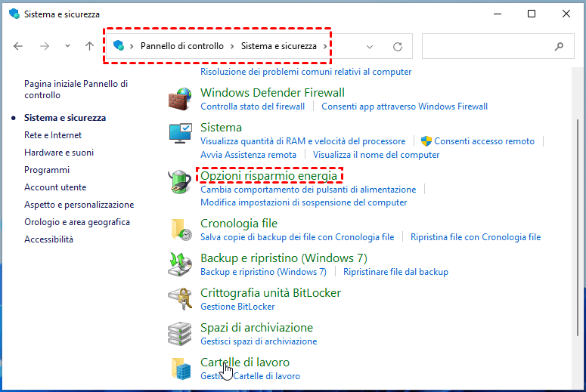Image resolution: width=586 pixels, height=392 pixels.
Task: Expand chevron after Sistema e sicurezza breadcrumb
Action: coord(325,46)
